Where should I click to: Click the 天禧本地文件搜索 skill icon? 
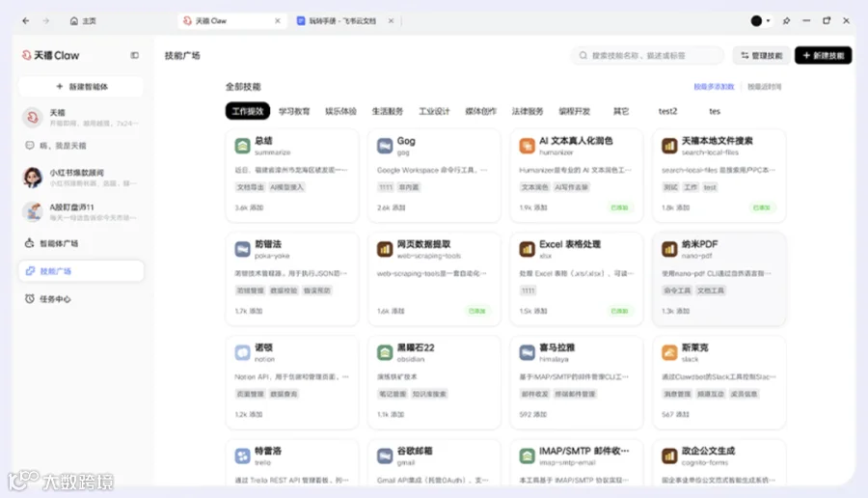669,146
